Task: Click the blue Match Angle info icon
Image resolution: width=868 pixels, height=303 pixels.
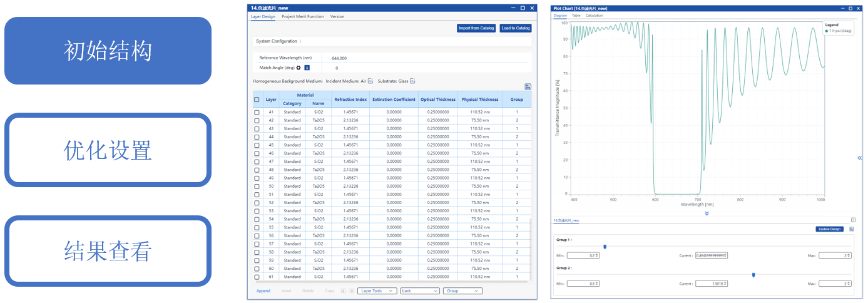Action: [x=307, y=68]
